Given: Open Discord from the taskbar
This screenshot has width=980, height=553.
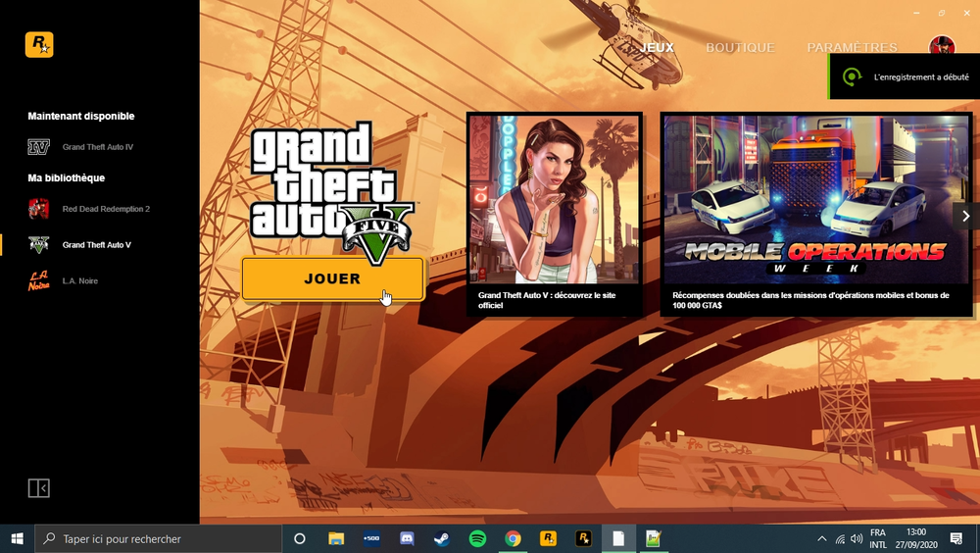Looking at the screenshot, I should (407, 538).
